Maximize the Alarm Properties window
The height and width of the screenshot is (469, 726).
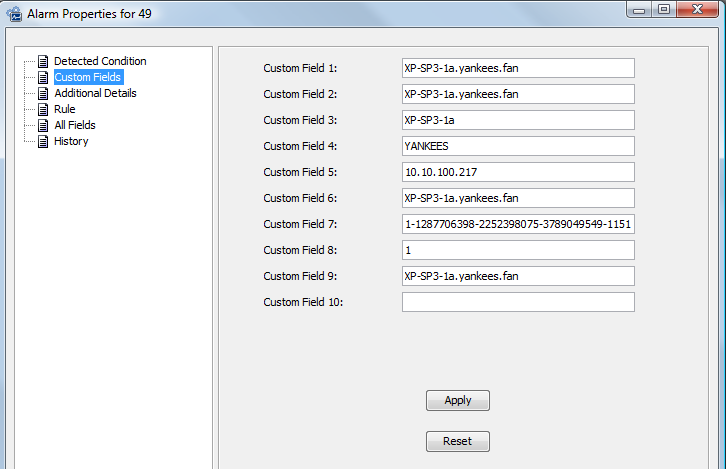[664, 10]
